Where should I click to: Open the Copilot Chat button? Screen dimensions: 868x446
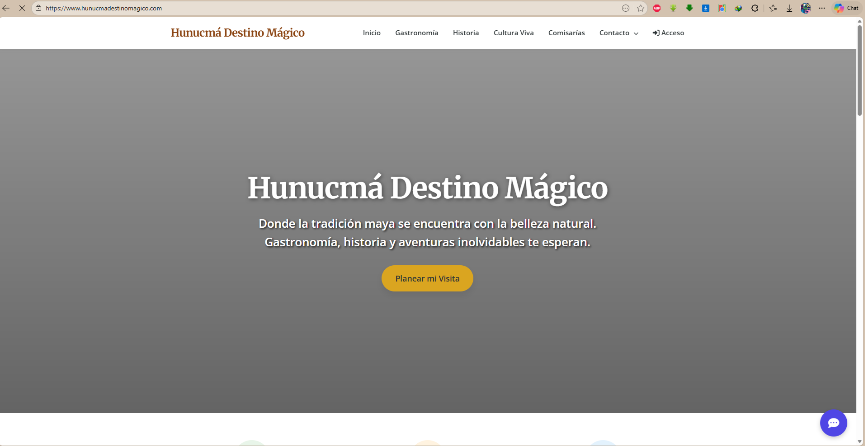[847, 8]
